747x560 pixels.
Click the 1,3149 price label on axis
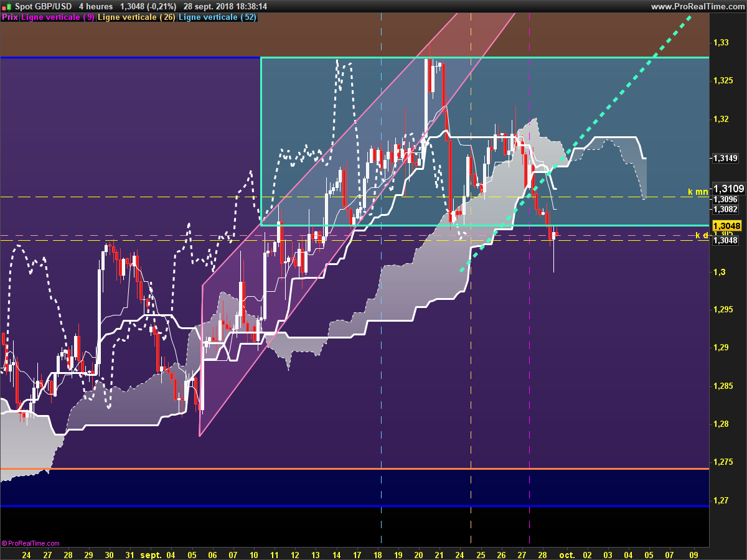pos(725,158)
